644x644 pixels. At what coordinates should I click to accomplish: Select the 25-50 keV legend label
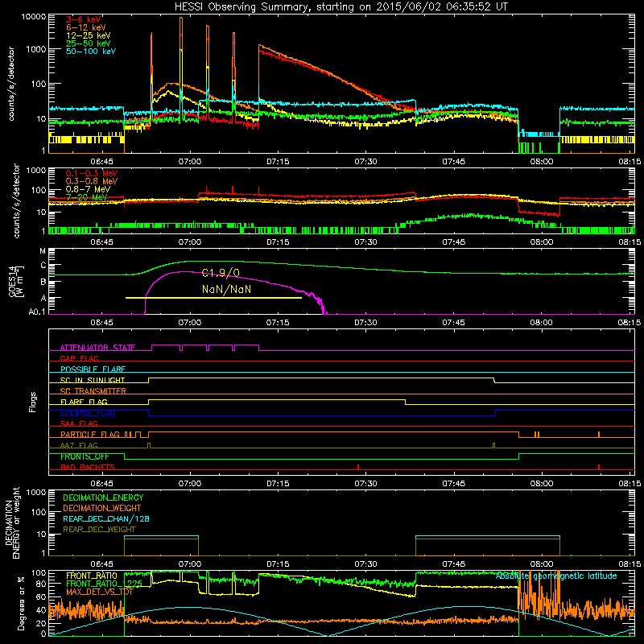tap(89, 43)
